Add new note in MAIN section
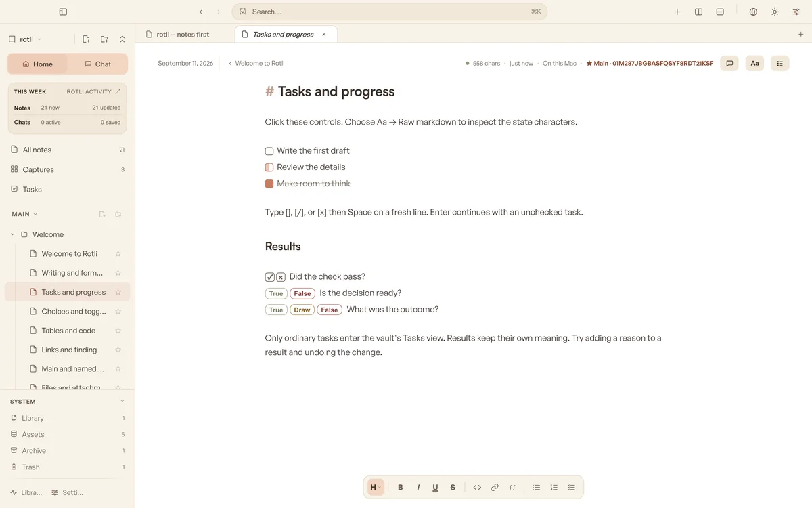 coord(102,214)
